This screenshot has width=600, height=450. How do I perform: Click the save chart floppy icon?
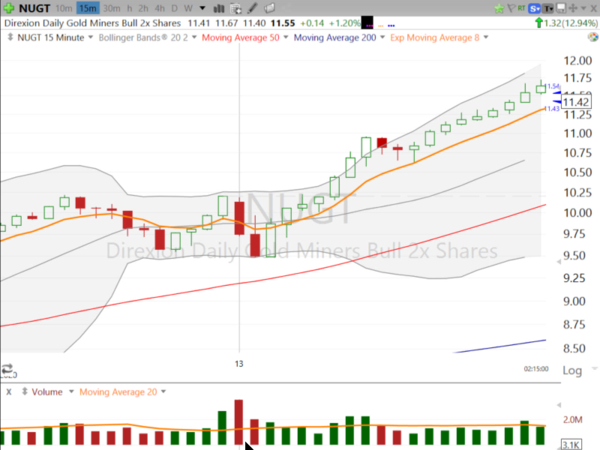(x=561, y=8)
